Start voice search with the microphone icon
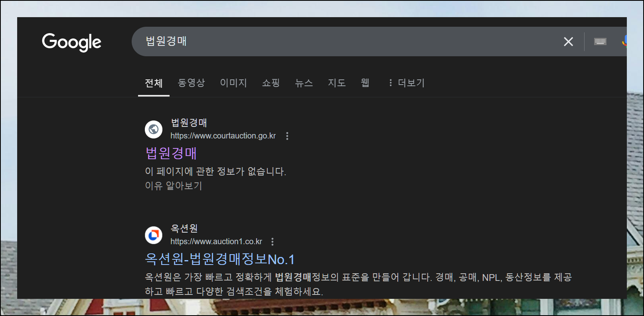Image resolution: width=644 pixels, height=316 pixels. coord(624,41)
